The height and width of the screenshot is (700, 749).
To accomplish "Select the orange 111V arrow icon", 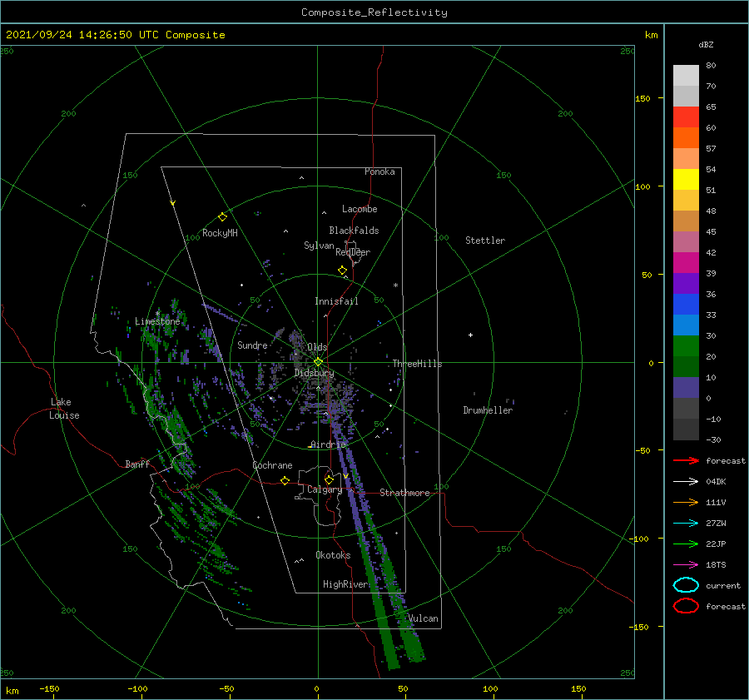I will (686, 502).
